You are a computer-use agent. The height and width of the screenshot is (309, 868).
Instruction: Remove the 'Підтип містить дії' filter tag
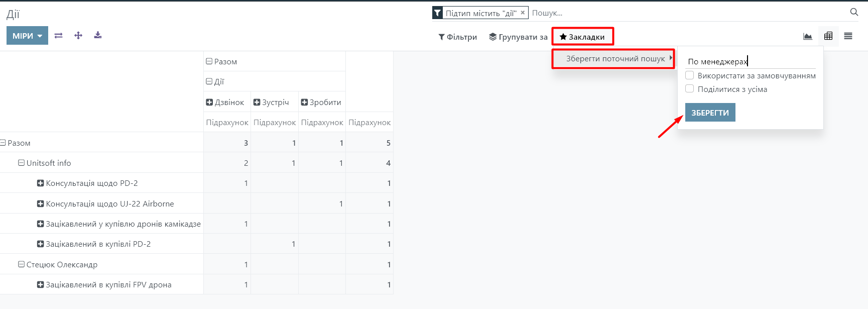coord(523,13)
